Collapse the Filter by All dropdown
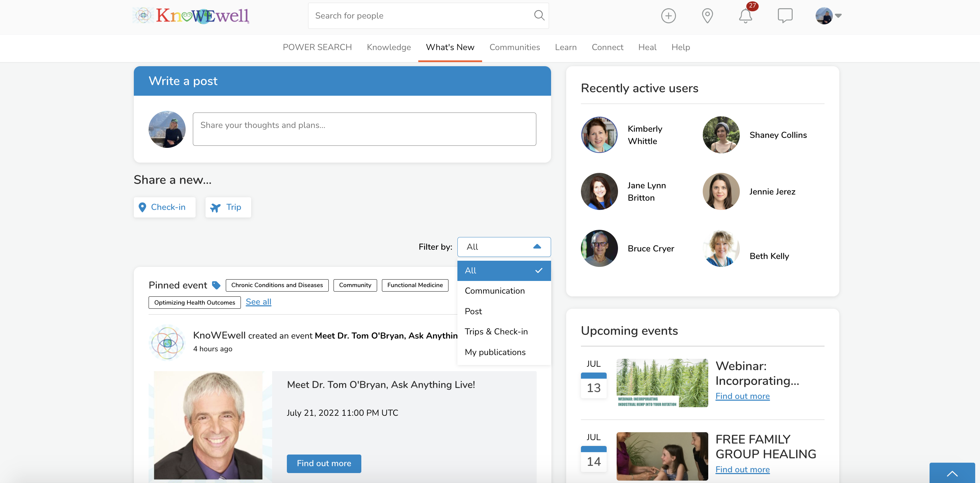 click(504, 247)
